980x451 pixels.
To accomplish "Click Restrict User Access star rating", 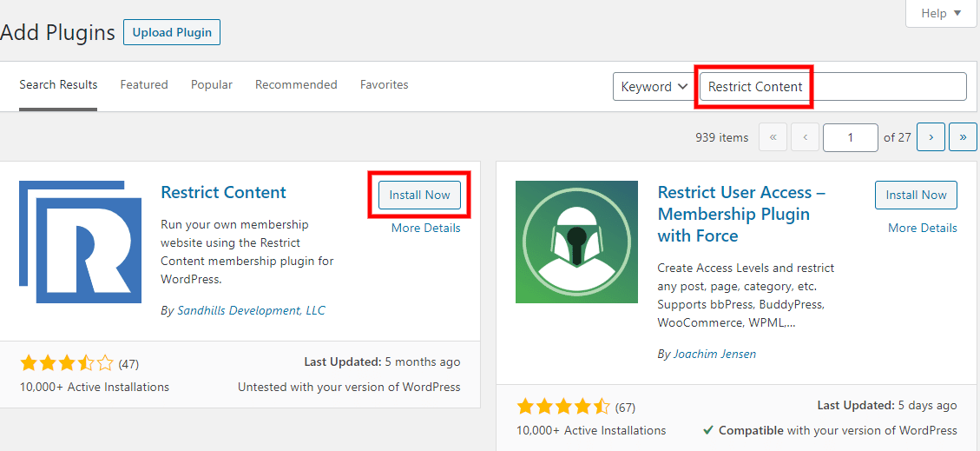I will point(563,408).
